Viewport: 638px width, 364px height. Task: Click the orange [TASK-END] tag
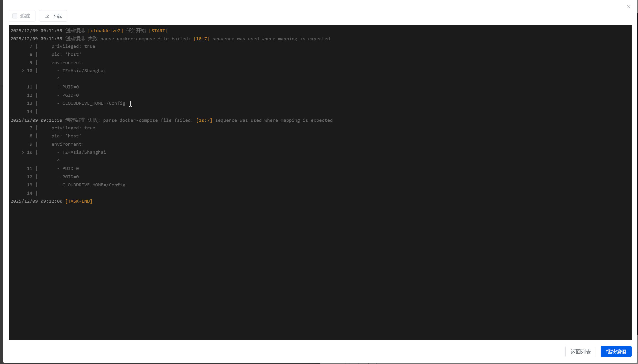pos(79,201)
